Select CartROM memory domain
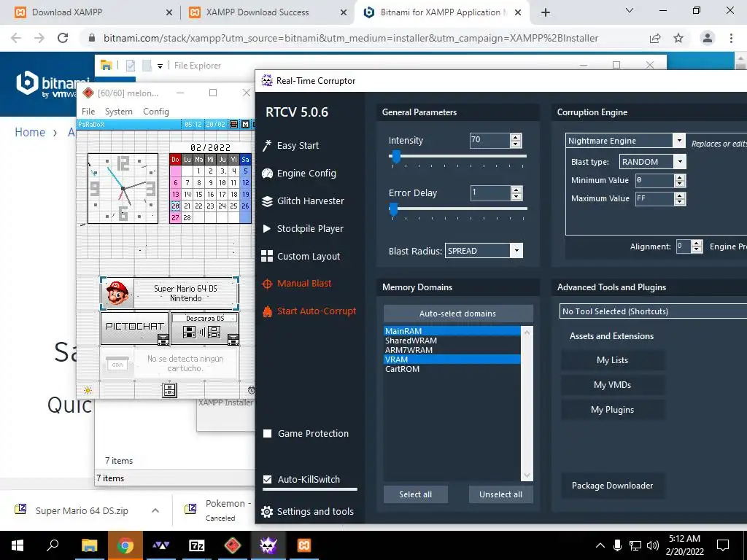This screenshot has height=560, width=747. [x=452, y=369]
